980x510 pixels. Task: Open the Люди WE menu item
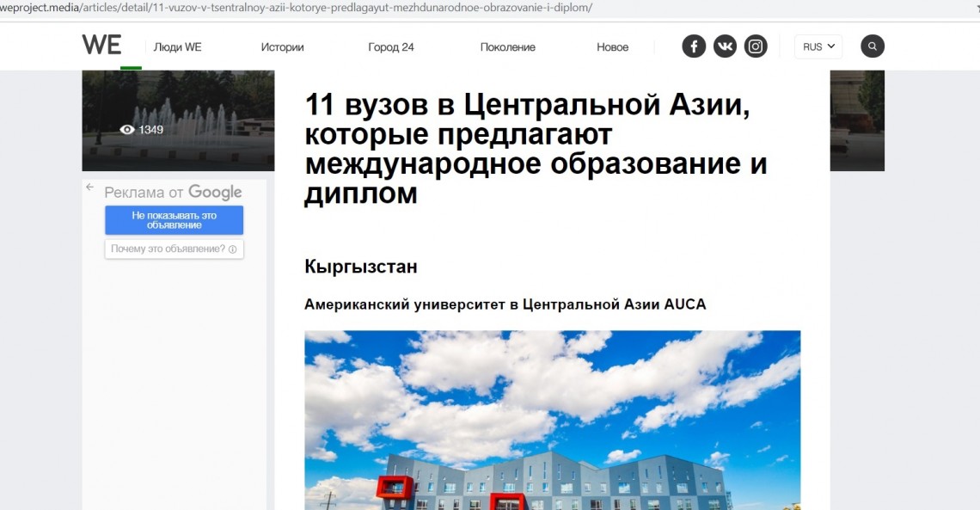pyautogui.click(x=177, y=47)
